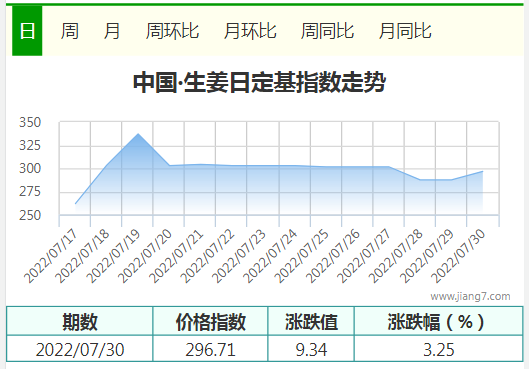Click the y-axis value 350
This screenshot has width=529, height=369.
(x=30, y=122)
